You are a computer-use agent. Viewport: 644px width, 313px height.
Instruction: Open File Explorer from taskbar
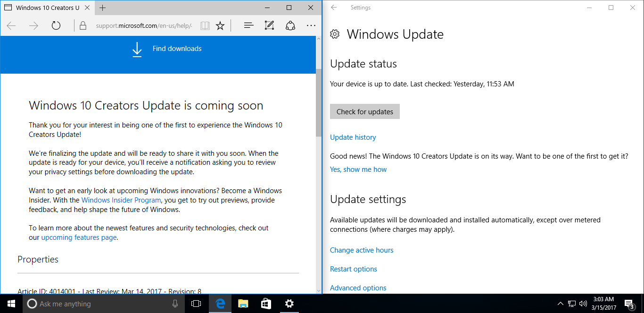[x=243, y=304]
